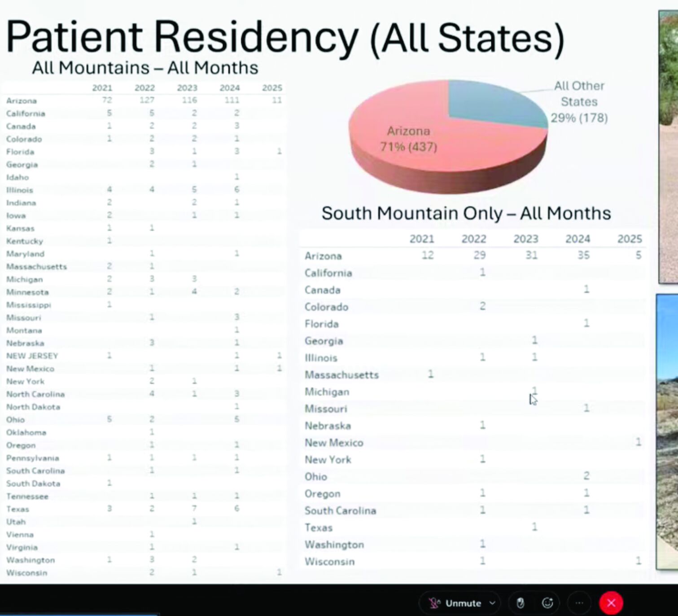The width and height of the screenshot is (678, 616).
Task: Open the three-dot more options menu
Action: (579, 603)
